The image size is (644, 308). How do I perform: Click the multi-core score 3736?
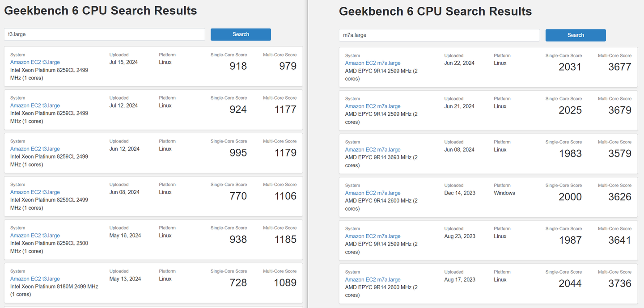click(x=619, y=283)
